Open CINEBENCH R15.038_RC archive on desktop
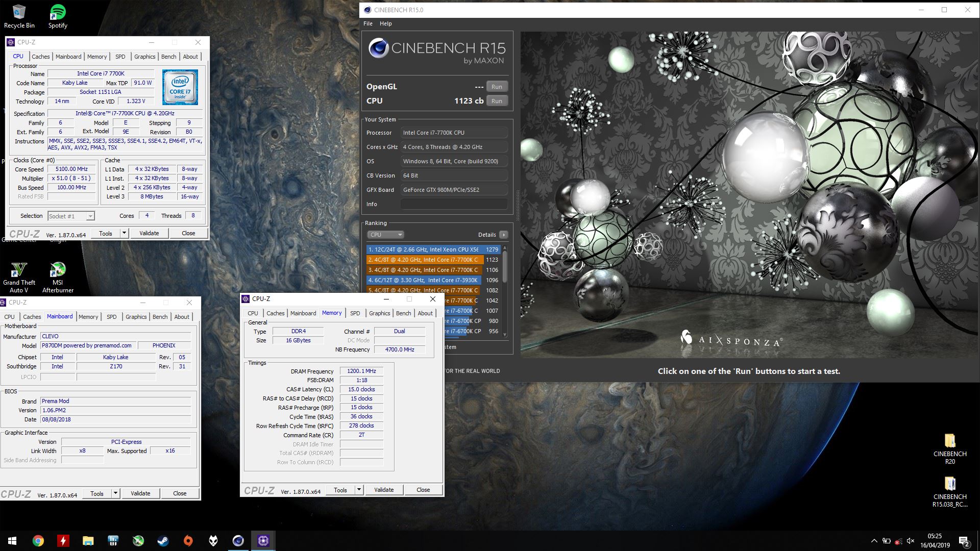Image resolution: width=980 pixels, height=551 pixels. [x=950, y=492]
